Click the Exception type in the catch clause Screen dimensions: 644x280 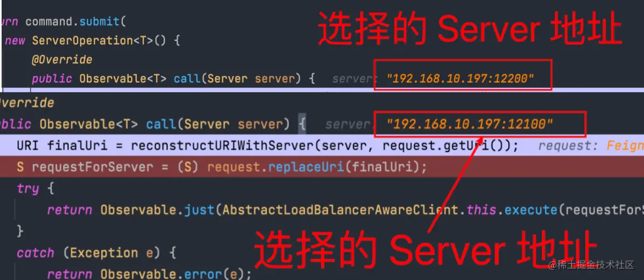pyautogui.click(x=100, y=253)
